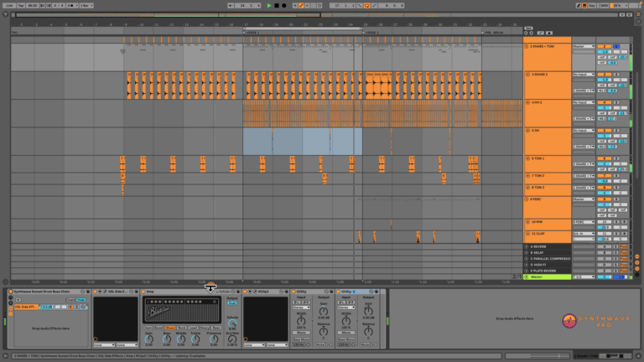Click the Amp Gain knob
Screen dimensions: 644x362
[x=149, y=339]
